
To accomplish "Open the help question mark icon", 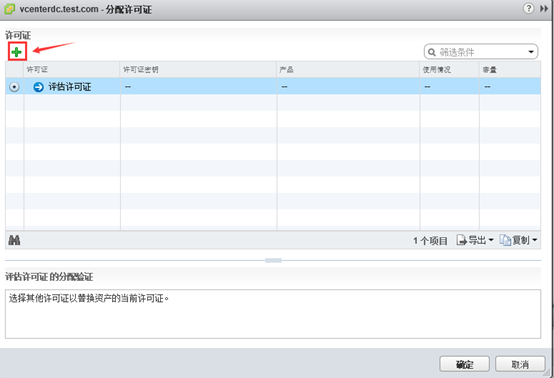I will coord(528,8).
